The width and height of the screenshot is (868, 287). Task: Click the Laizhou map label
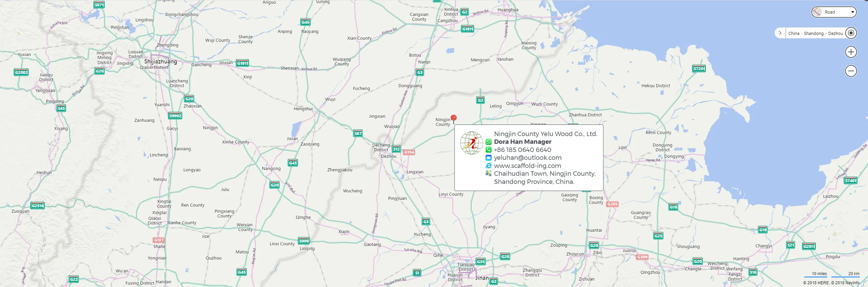831,196
